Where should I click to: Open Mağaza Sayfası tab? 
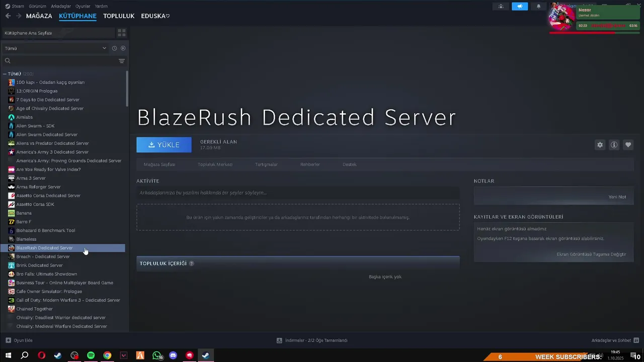coord(159,164)
